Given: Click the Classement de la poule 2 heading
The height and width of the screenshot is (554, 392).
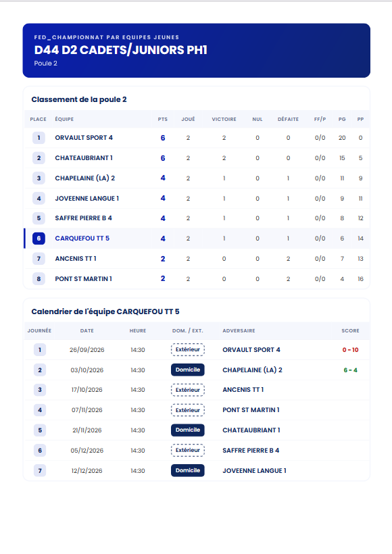Looking at the screenshot, I should point(79,99).
